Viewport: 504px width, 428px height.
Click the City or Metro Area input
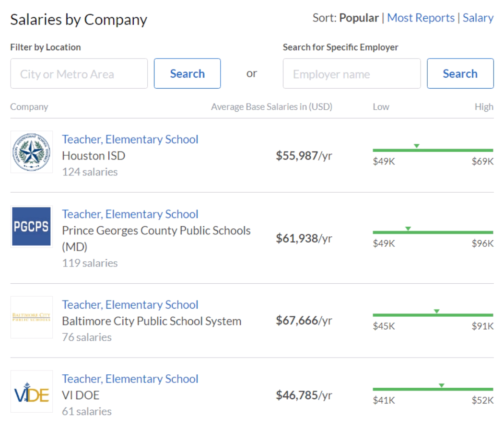click(79, 73)
